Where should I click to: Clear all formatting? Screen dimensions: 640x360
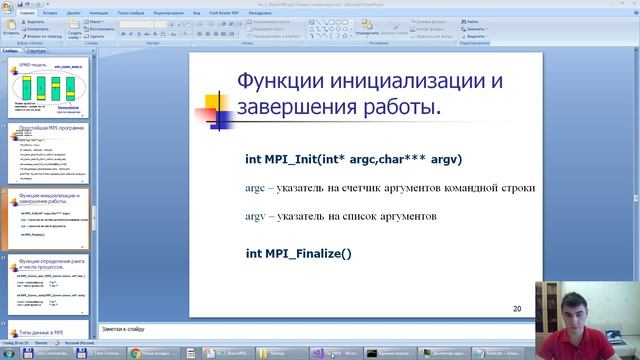188,24
